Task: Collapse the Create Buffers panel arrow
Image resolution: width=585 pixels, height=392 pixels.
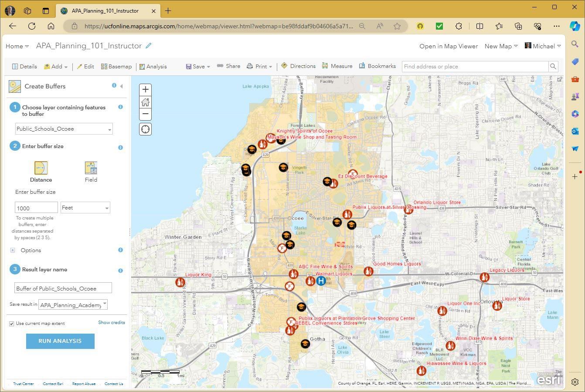Action: (x=121, y=86)
